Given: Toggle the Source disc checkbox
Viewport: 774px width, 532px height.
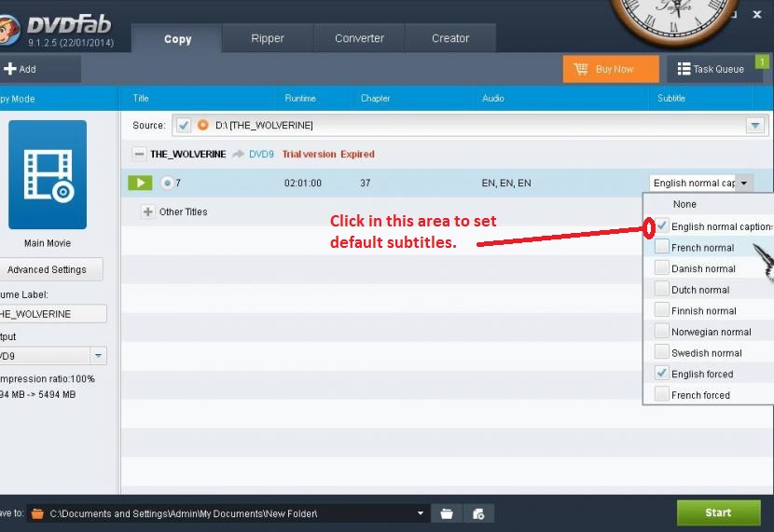Looking at the screenshot, I should (183, 125).
